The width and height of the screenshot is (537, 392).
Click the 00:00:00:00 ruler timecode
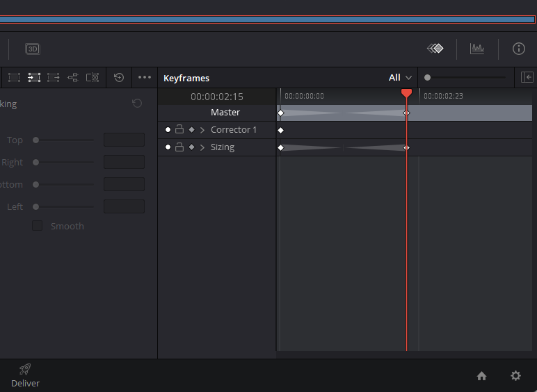pyautogui.click(x=304, y=96)
